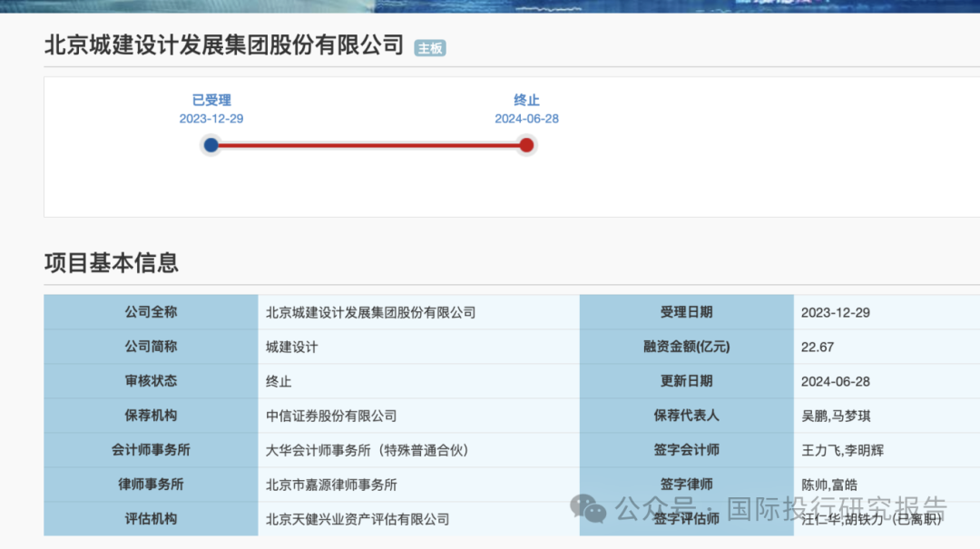Viewport: 980px width, 549px height.
Task: Click the red progress line between stages
Action: click(x=368, y=145)
